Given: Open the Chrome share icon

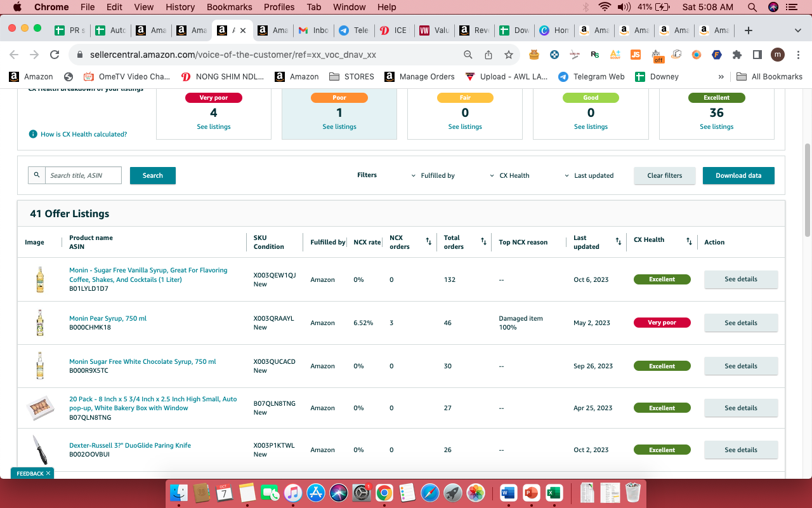Looking at the screenshot, I should point(488,55).
